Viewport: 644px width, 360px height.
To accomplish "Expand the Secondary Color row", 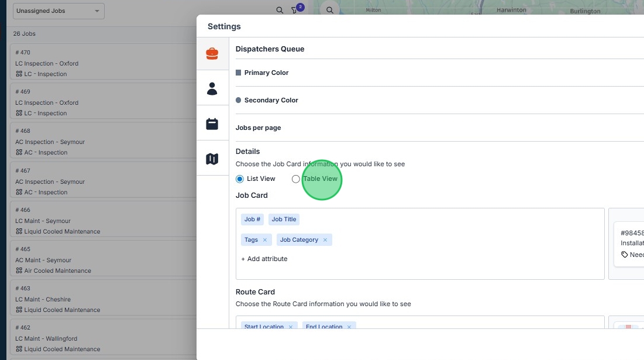I will [271, 100].
